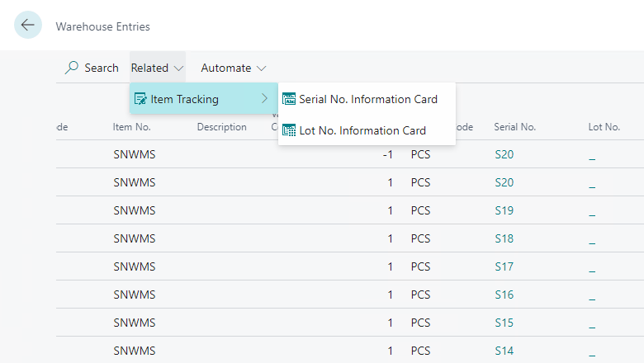This screenshot has height=363, width=644.
Task: Click the Search button label
Action: tap(102, 68)
